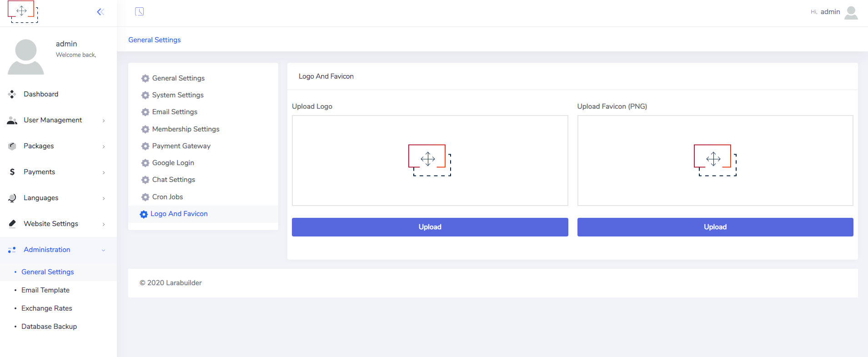Viewport: 868px width, 357px height.
Task: Click the site logo in top-left corner
Action: coord(23,12)
